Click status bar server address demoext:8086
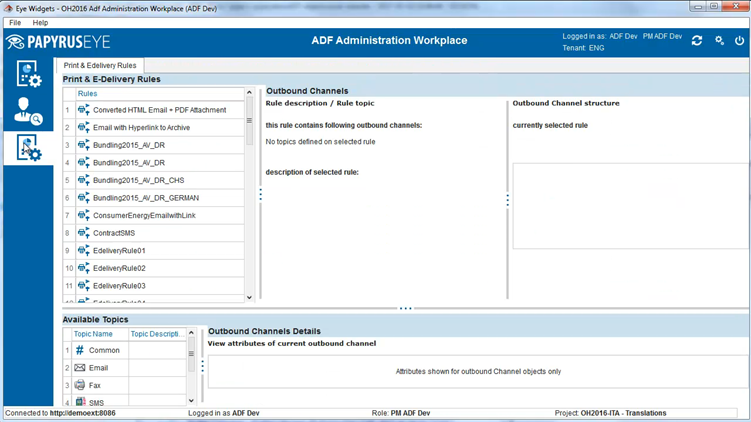Screen dimensions: 751x422 (x=82, y=413)
